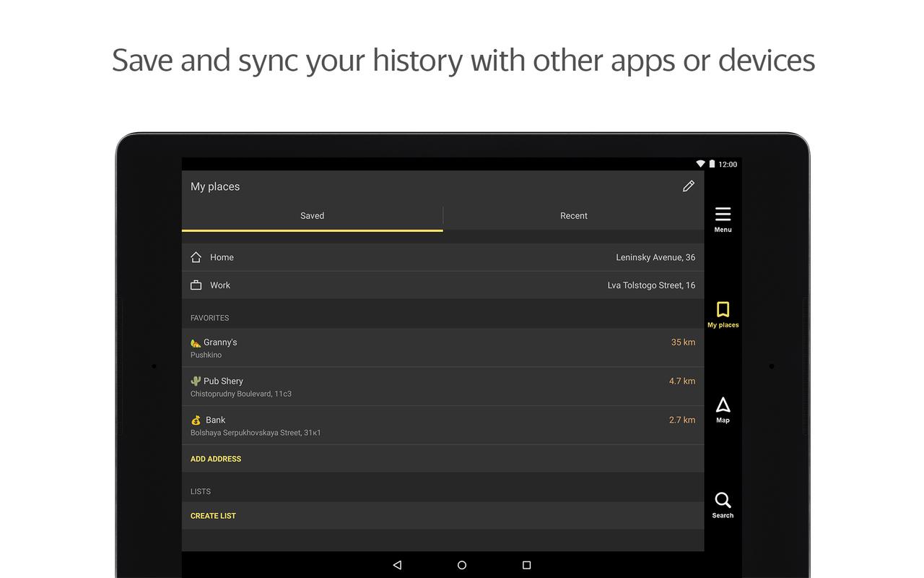The image size is (924, 578).
Task: Open Search magnifier icon
Action: click(723, 500)
